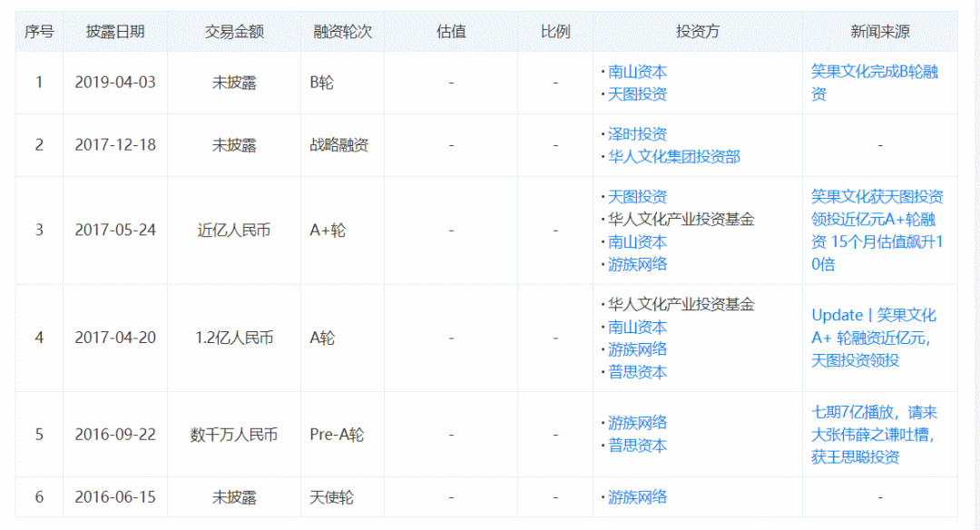Select date cell 2016-09-22

[x=115, y=435]
